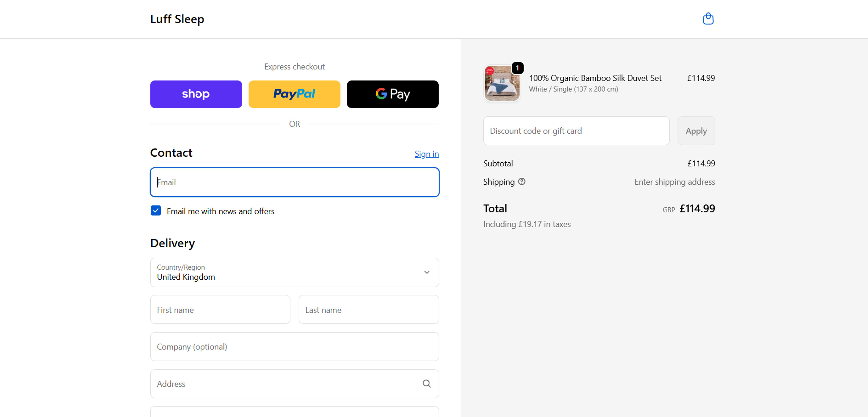The width and height of the screenshot is (868, 417).
Task: Open the Shipping help question mark
Action: click(522, 181)
